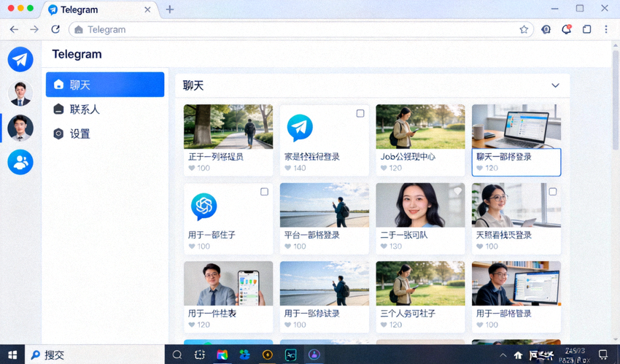Click the 二手一张可队 title
Screen dimensions: 620x364
pos(404,235)
